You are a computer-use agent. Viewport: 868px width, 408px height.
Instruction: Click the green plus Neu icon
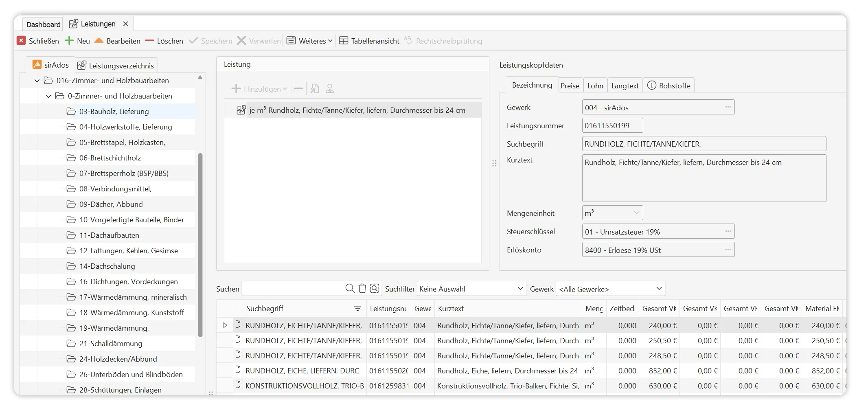coord(70,41)
